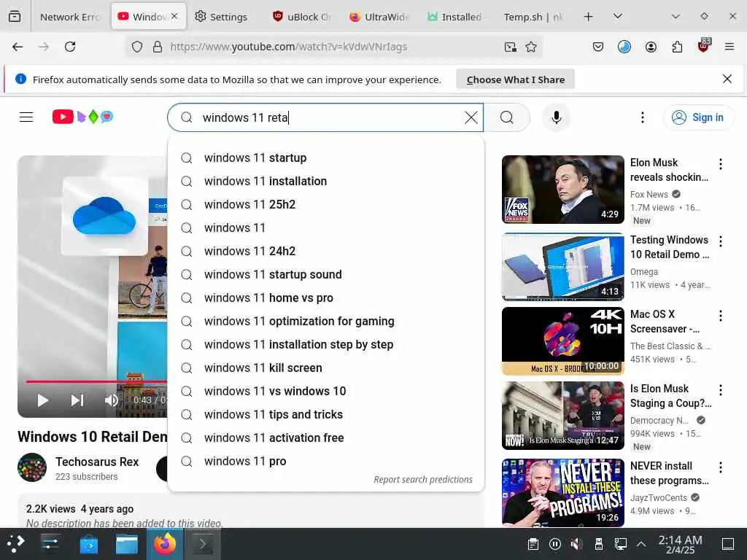This screenshot has height=560, width=747.
Task: Start voice search with microphone
Action: [556, 117]
